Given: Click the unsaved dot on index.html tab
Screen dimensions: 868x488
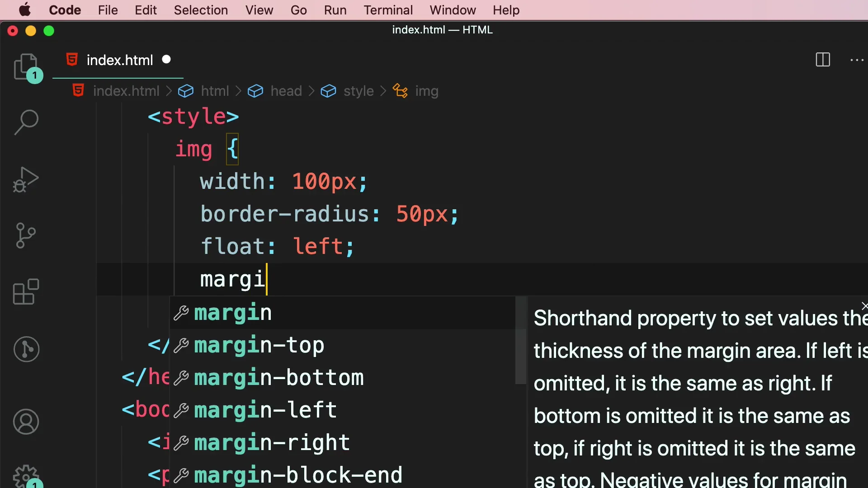Looking at the screenshot, I should [166, 59].
